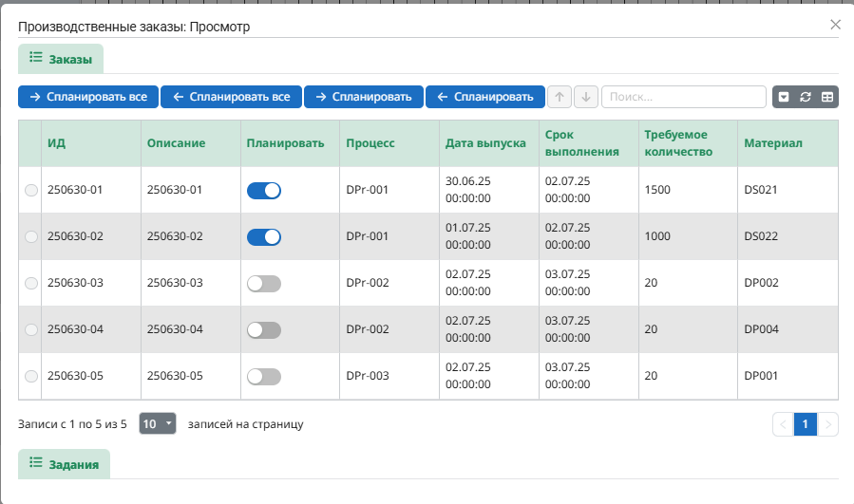This screenshot has height=504, width=854.
Task: Click the move up arrow icon
Action: click(x=560, y=97)
